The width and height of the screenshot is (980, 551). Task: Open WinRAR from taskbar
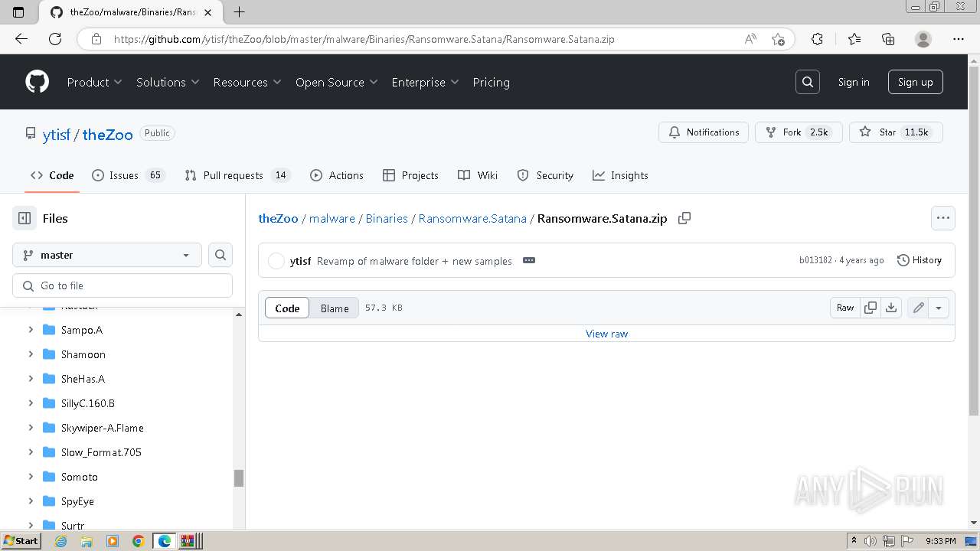point(189,541)
